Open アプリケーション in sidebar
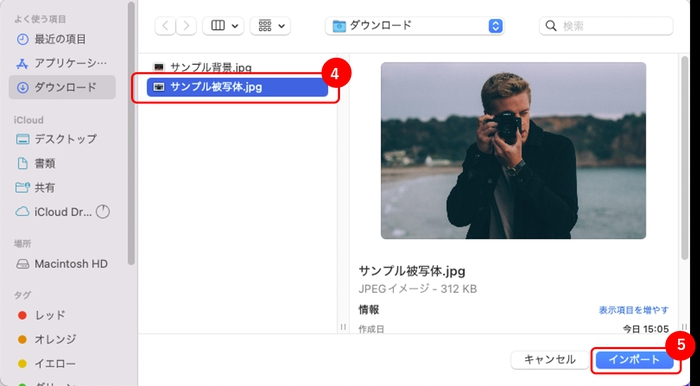 [x=62, y=63]
